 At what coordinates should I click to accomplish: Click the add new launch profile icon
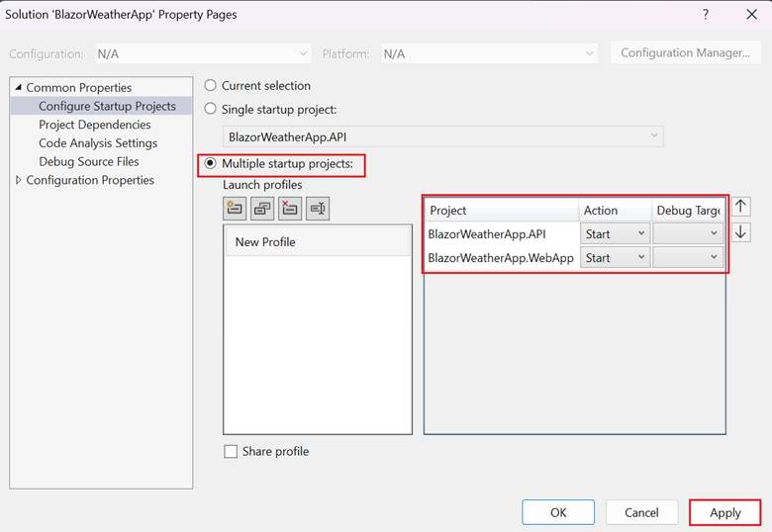(x=235, y=209)
